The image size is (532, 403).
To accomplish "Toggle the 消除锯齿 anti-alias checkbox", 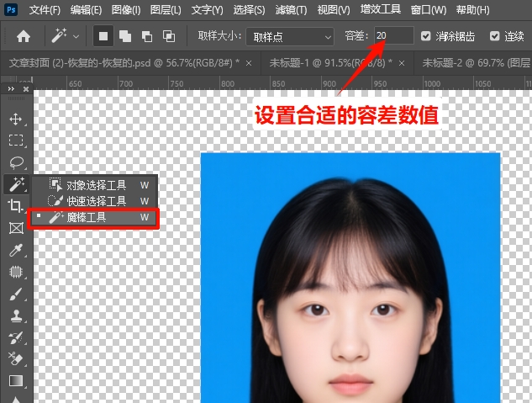I will coord(425,36).
